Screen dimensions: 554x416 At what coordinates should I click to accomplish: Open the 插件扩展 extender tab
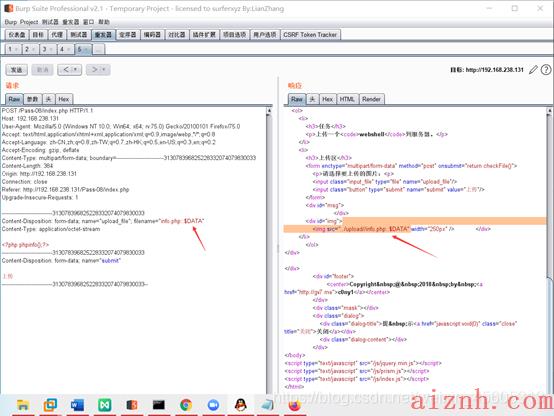(x=204, y=35)
